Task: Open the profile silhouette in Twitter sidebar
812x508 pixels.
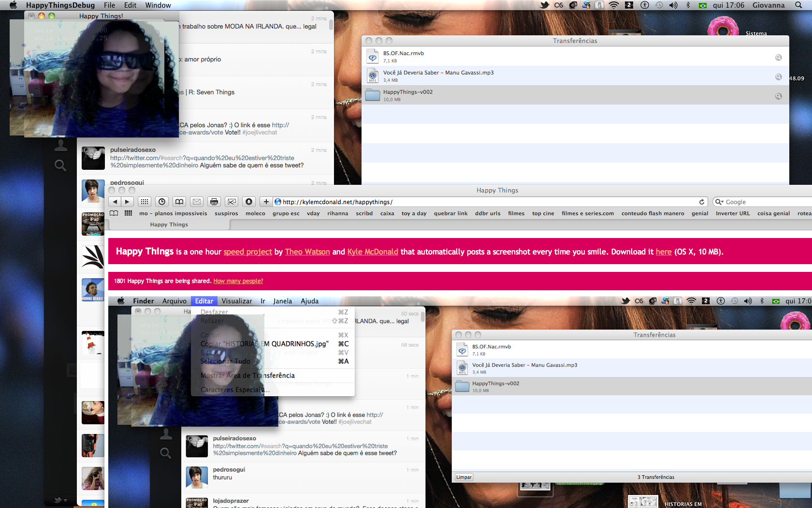Action: (x=60, y=145)
